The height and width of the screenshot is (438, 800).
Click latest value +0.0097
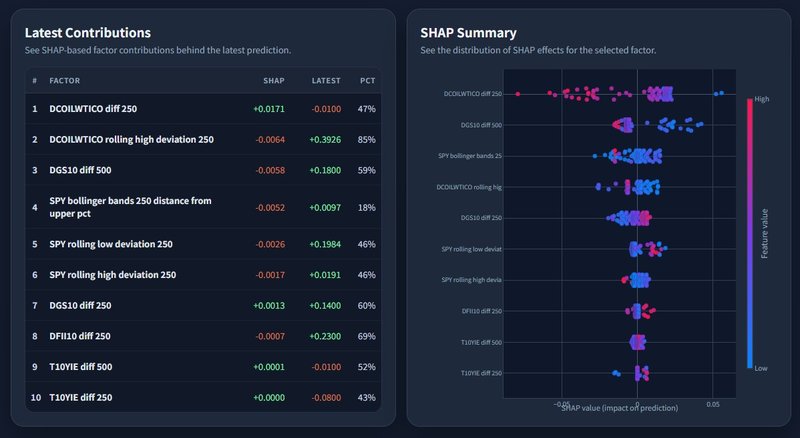click(325, 207)
